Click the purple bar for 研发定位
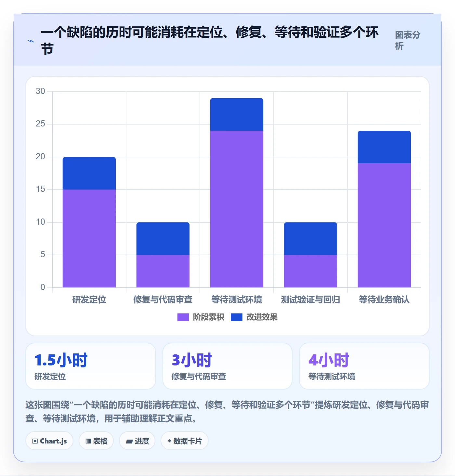This screenshot has height=476, width=455. pyautogui.click(x=89, y=238)
